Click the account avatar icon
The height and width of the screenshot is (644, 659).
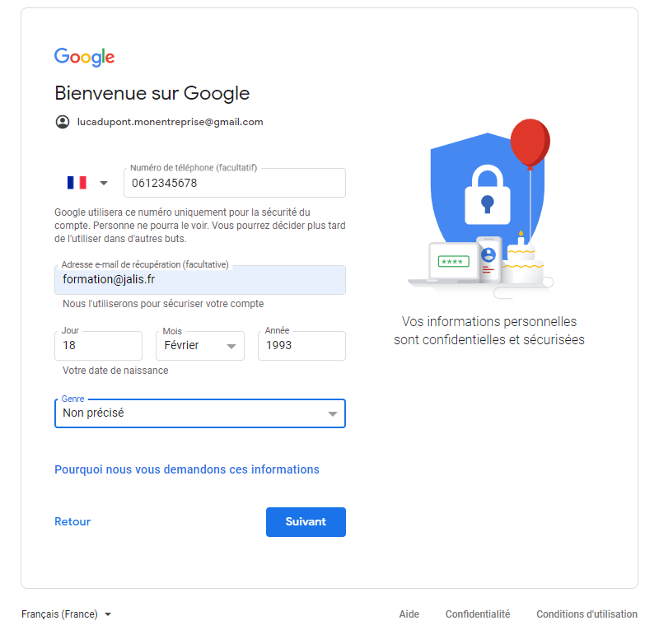point(63,122)
